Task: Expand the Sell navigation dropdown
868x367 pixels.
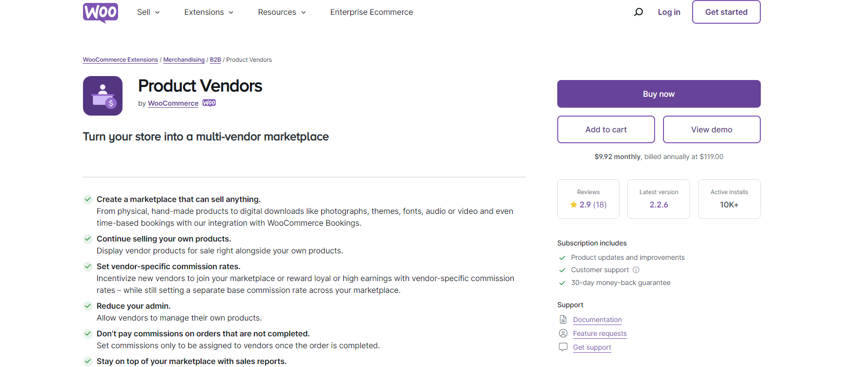Action: [x=148, y=12]
